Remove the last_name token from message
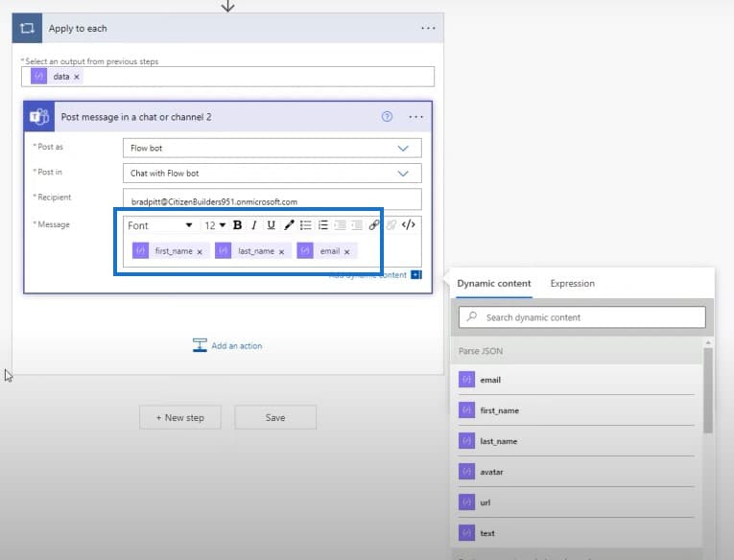The width and height of the screenshot is (734, 560). (281, 251)
